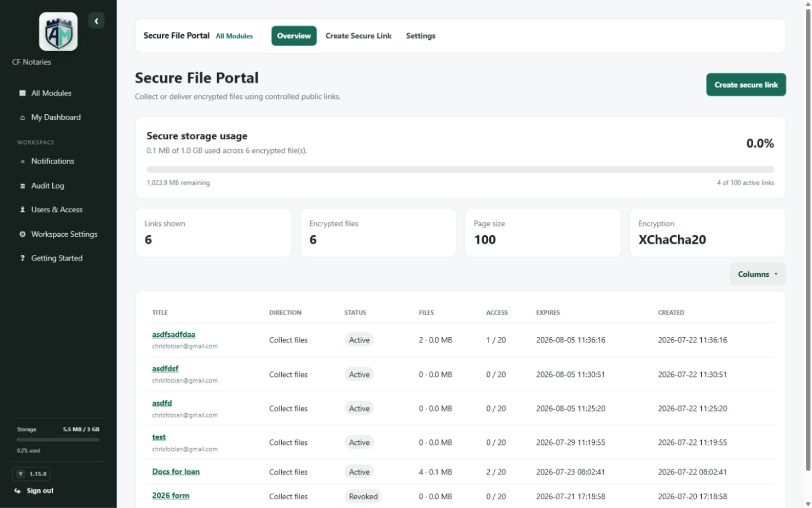Open the Getting Started guide
Screen dimensions: 812x508
57,258
